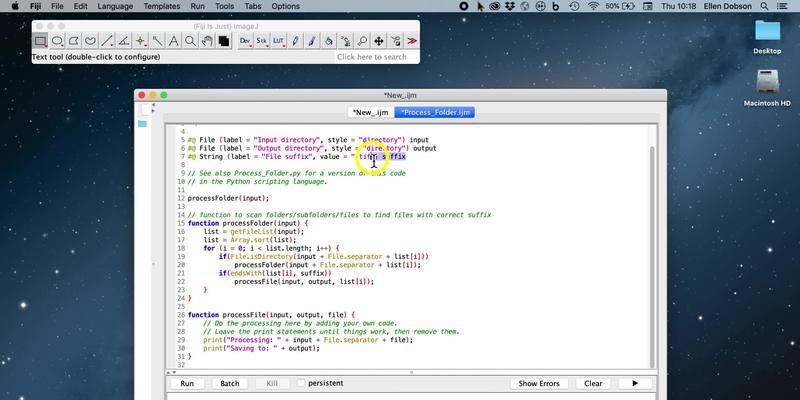Screen dimensions: 800x400
Task: Select the Wand tracing tool
Action: (157, 41)
